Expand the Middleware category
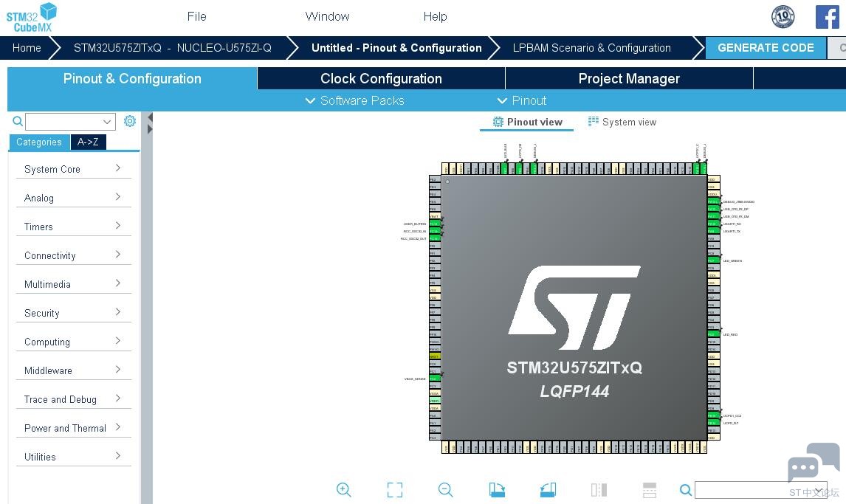846x504 pixels. 73,370
